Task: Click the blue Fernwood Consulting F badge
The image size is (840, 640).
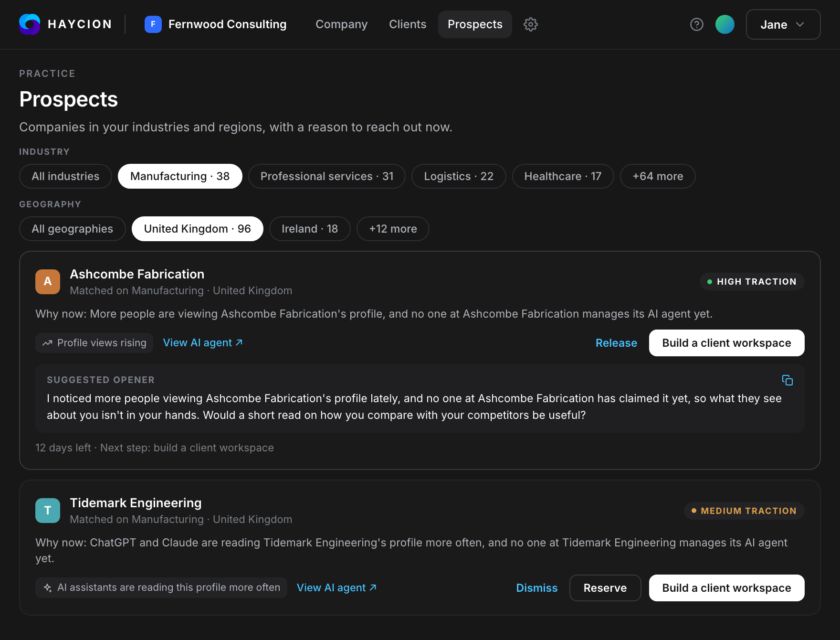Action: pyautogui.click(x=153, y=24)
